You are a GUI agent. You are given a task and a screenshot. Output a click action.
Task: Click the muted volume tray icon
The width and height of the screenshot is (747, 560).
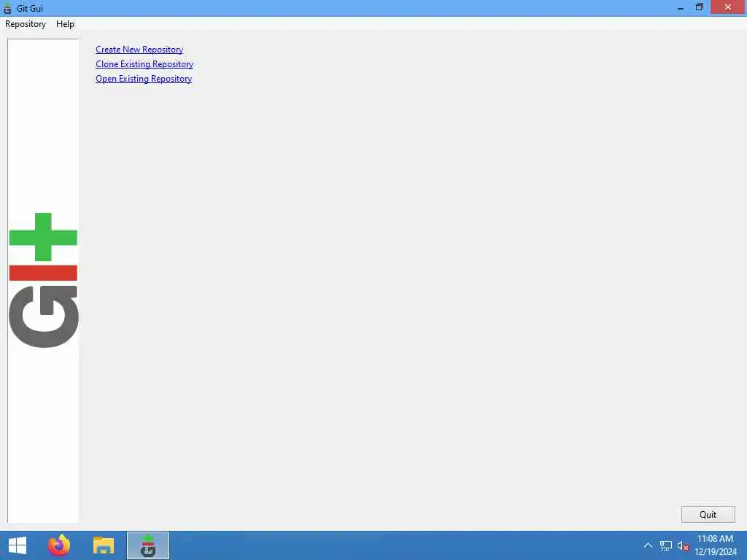[683, 545]
